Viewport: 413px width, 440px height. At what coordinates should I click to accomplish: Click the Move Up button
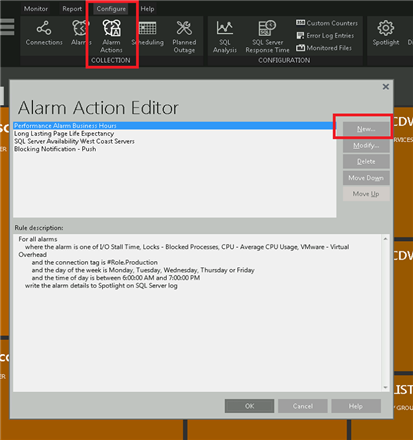coord(366,194)
